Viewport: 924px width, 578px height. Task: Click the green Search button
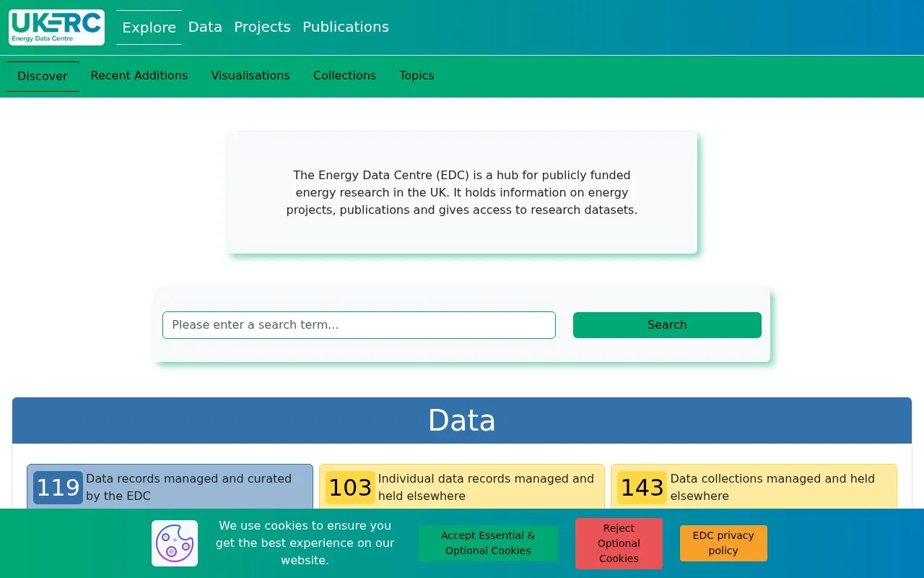coord(667,325)
